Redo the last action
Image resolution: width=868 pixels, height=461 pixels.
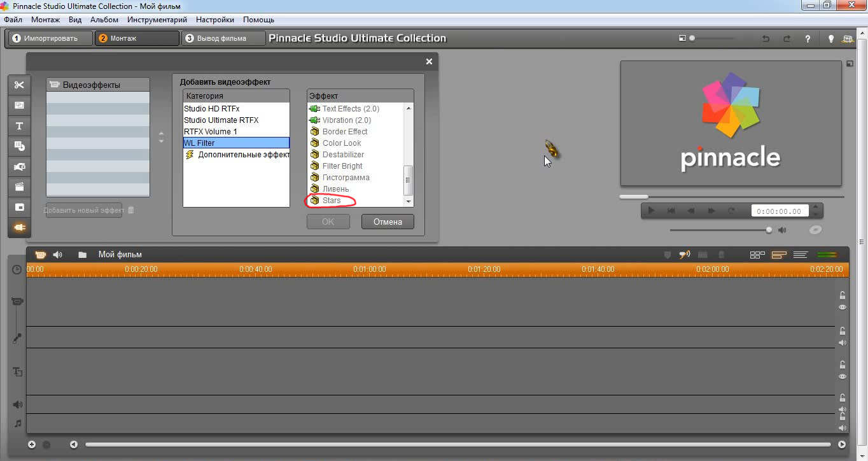click(787, 39)
